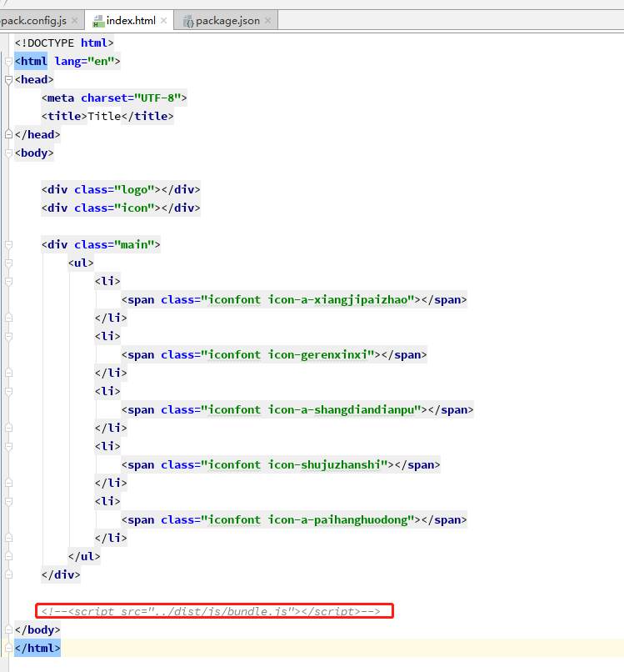Collapse the ul element fold
This screenshot has width=624, height=672.
tap(8, 263)
